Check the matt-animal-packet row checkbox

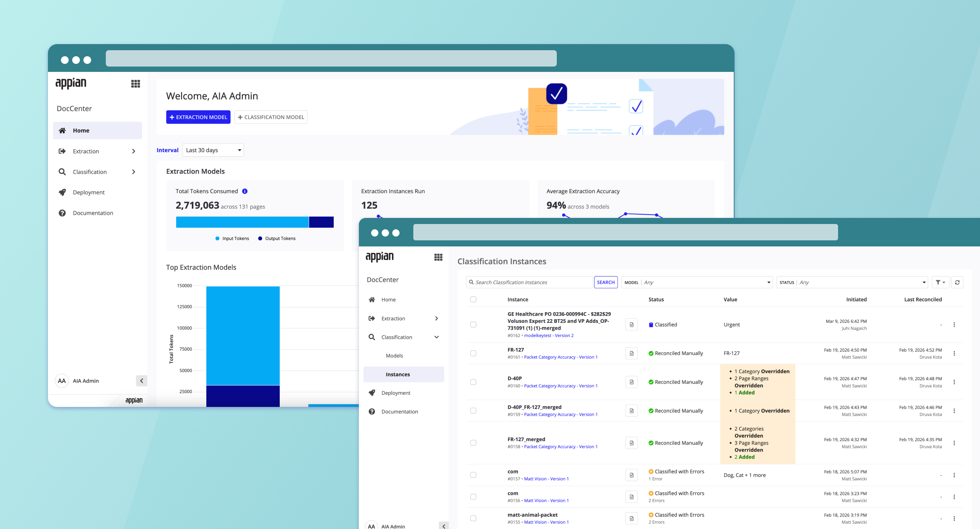tap(473, 518)
